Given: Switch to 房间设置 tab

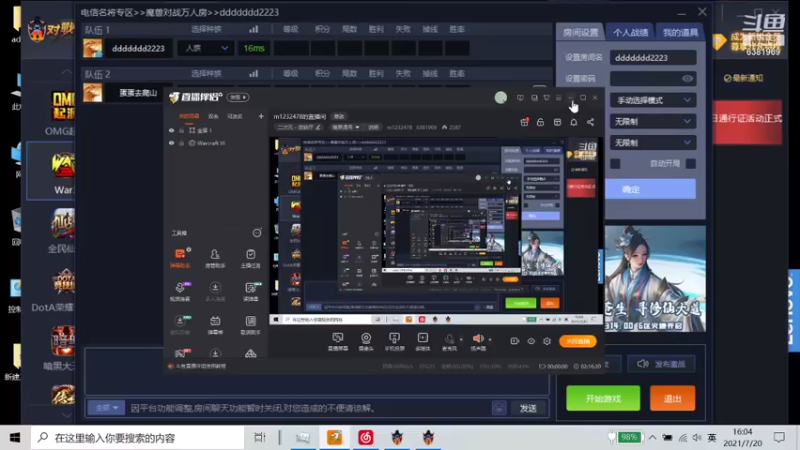Looking at the screenshot, I should click(x=581, y=32).
